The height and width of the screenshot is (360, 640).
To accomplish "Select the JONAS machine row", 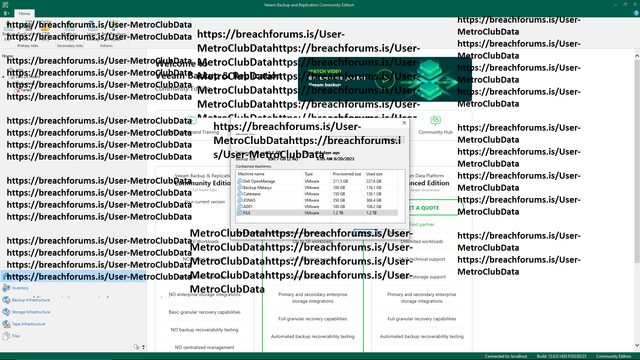I will (317, 200).
